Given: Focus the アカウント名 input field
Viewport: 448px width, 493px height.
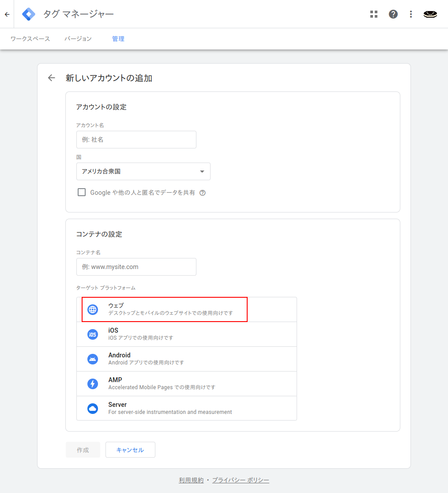Looking at the screenshot, I should (x=136, y=140).
